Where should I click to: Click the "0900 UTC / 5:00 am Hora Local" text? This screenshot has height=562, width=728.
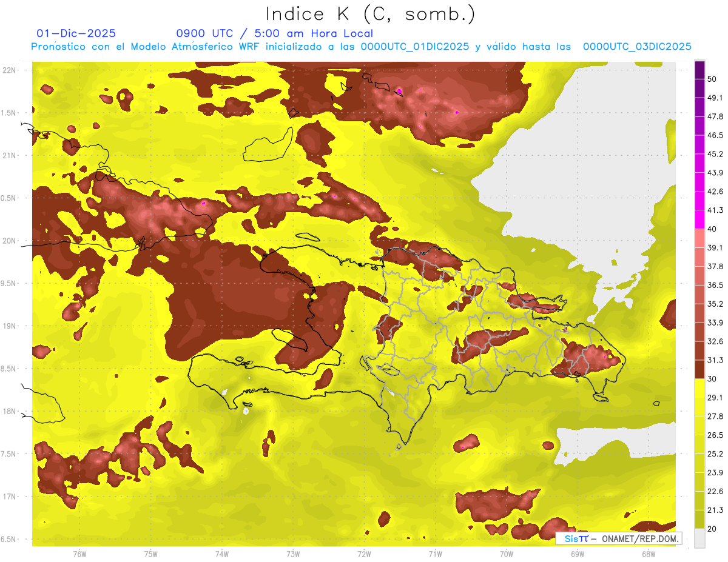pos(274,33)
